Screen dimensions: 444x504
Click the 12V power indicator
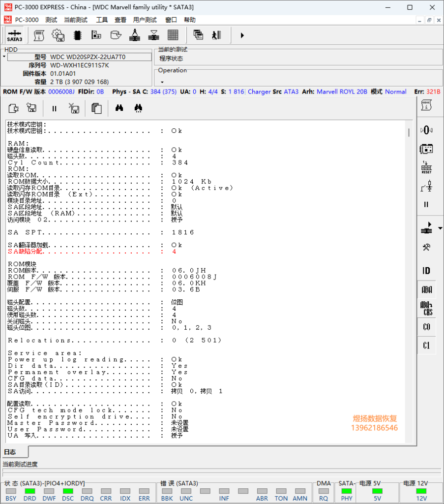click(x=421, y=491)
